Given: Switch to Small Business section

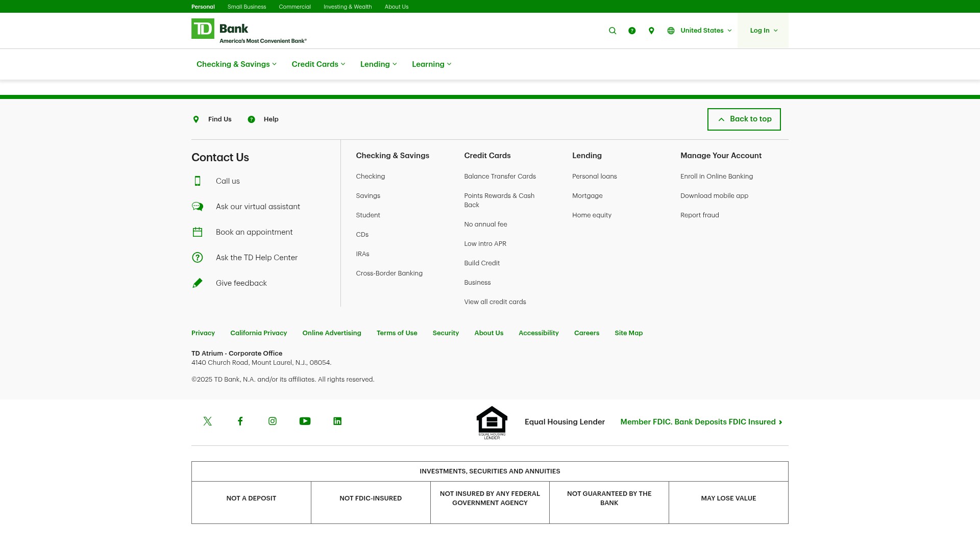Looking at the screenshot, I should (247, 7).
